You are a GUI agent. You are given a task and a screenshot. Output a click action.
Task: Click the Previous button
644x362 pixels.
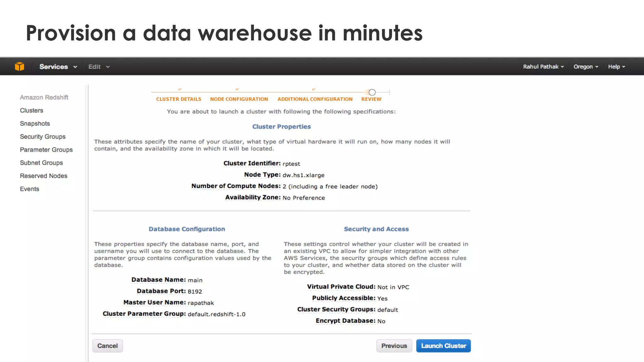(x=394, y=346)
